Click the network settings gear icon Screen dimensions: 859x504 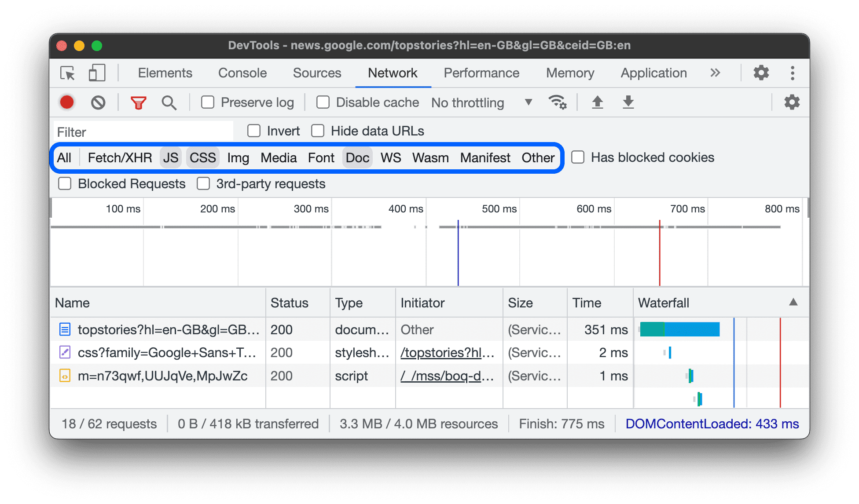click(793, 102)
